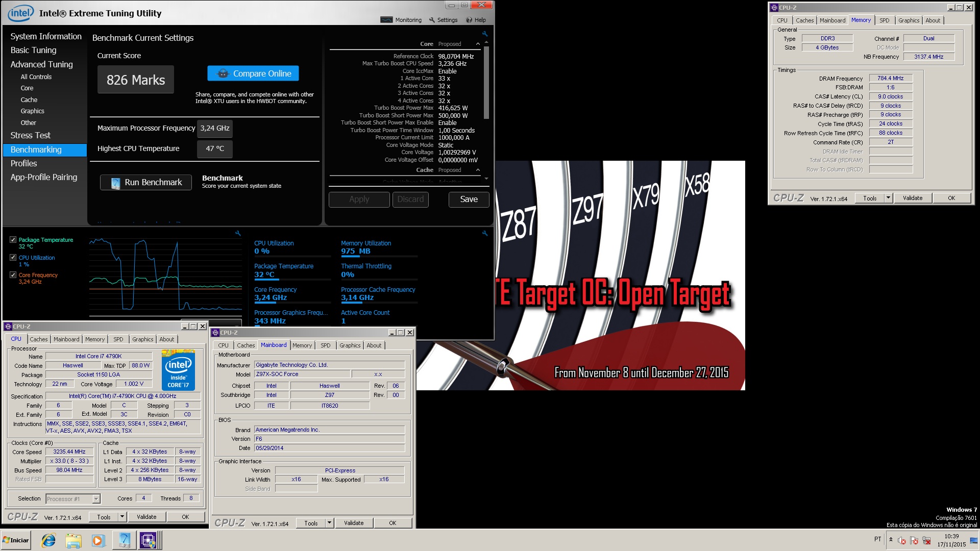Click the Core Frequency 3,24 GHz readout

click(x=271, y=298)
